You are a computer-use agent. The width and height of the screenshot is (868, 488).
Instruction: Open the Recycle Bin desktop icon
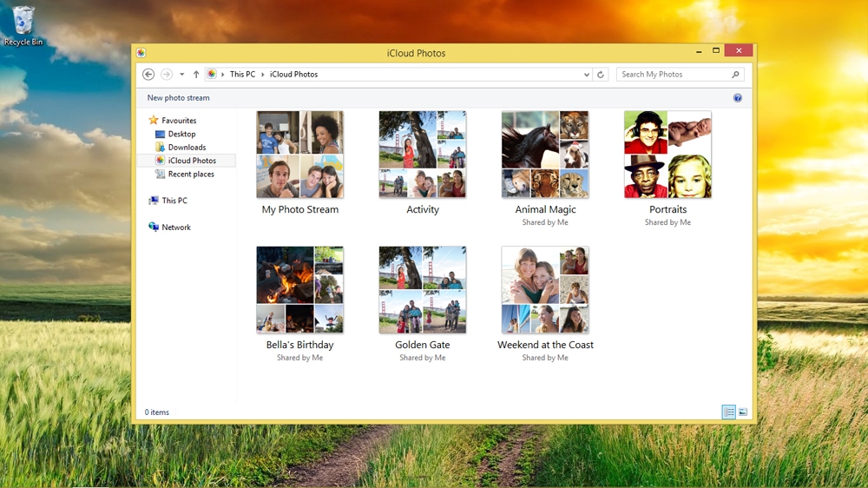[x=23, y=25]
